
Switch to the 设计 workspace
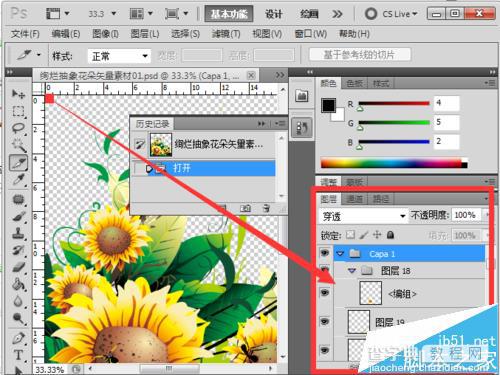(274, 14)
